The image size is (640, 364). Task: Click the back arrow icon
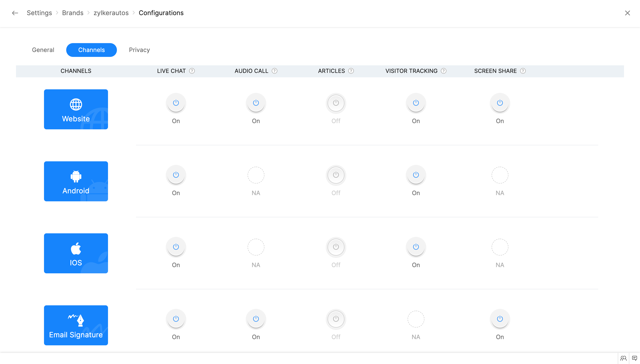[15, 13]
